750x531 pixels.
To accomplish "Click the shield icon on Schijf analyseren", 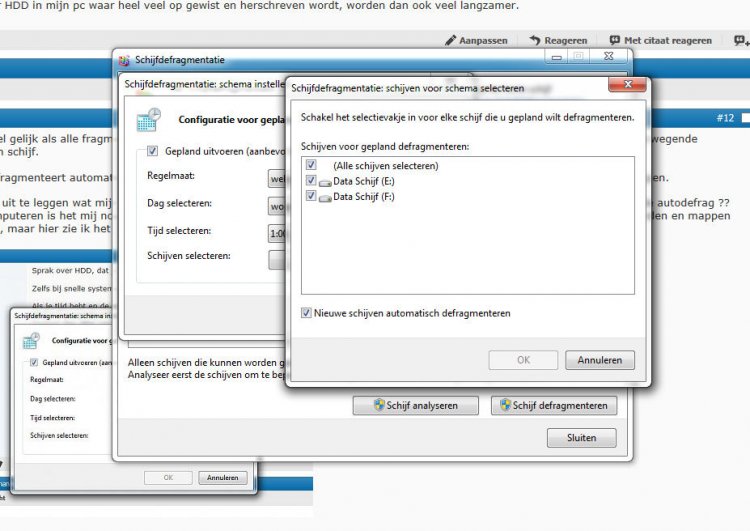I will 379,405.
